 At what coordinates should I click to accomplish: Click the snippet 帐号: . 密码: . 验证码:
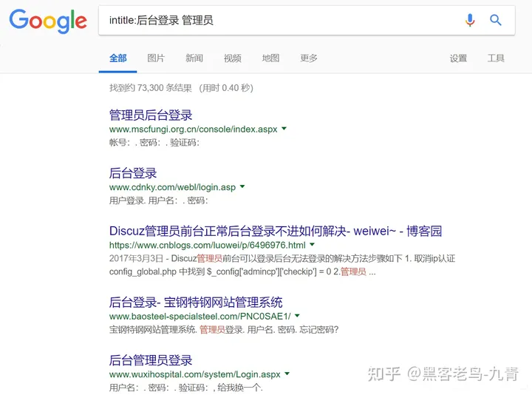tap(154, 142)
